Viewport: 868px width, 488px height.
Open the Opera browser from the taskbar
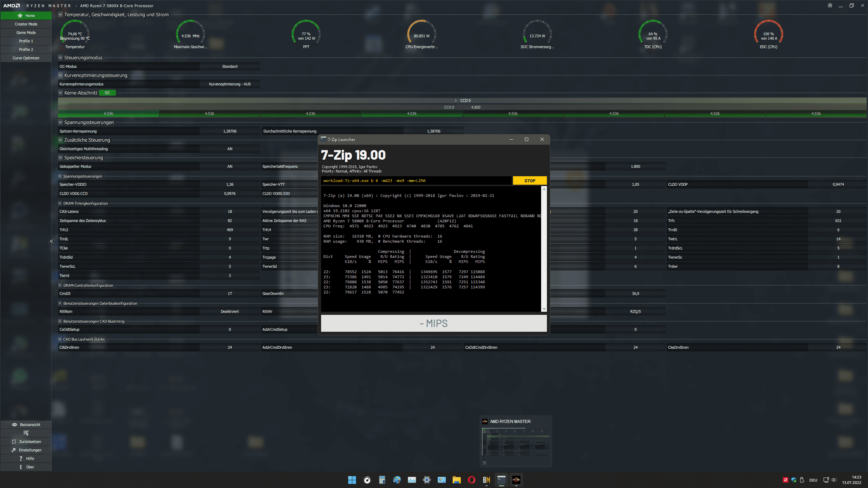(471, 480)
